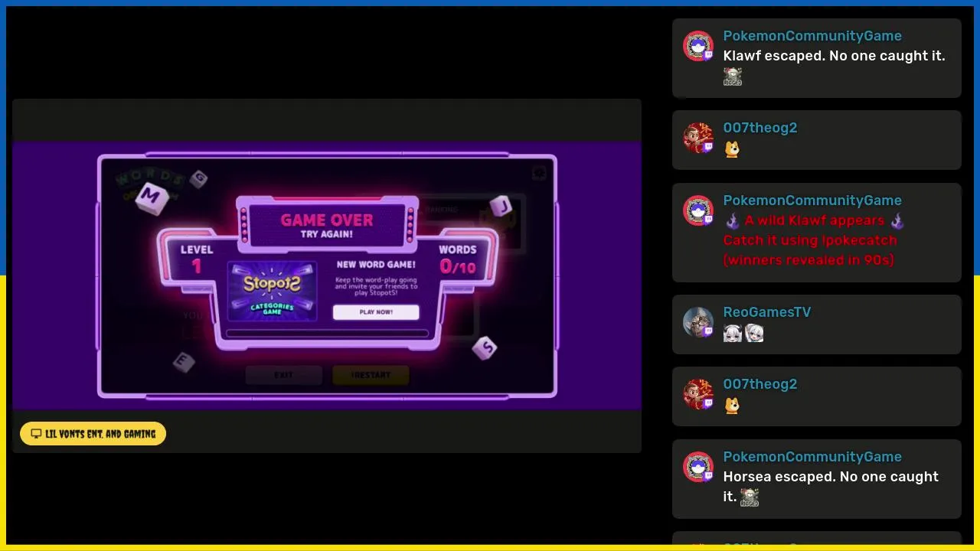Click PokemonCommunityGame username above Horsea escaped text
The height and width of the screenshot is (551, 980).
click(812, 457)
